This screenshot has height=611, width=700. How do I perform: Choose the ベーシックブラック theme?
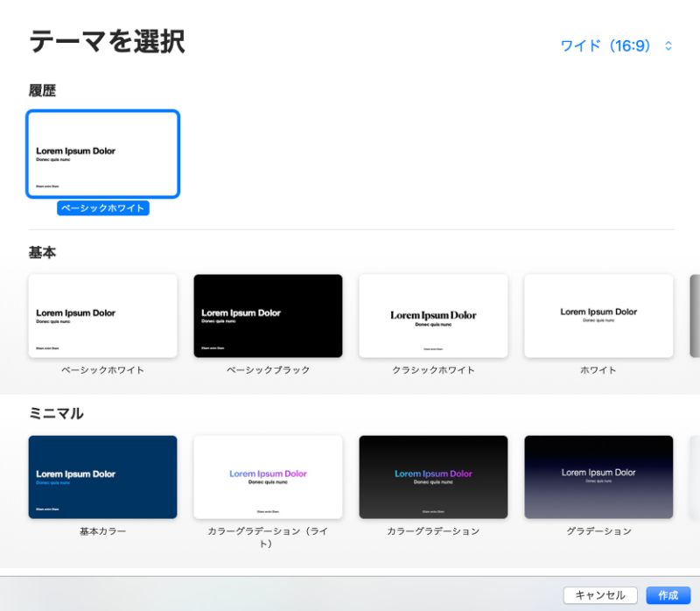pos(268,316)
